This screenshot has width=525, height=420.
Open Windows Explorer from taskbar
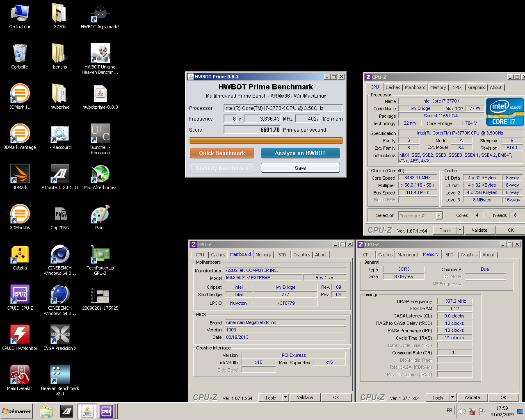[x=46, y=411]
